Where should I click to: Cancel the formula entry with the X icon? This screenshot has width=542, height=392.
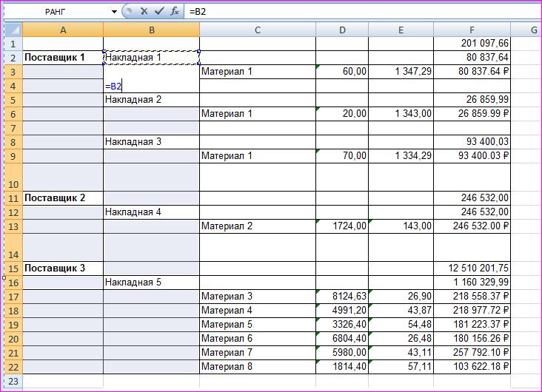click(144, 11)
